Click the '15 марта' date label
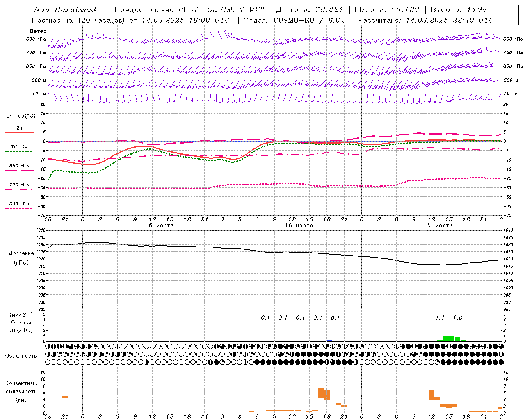 (160, 226)
